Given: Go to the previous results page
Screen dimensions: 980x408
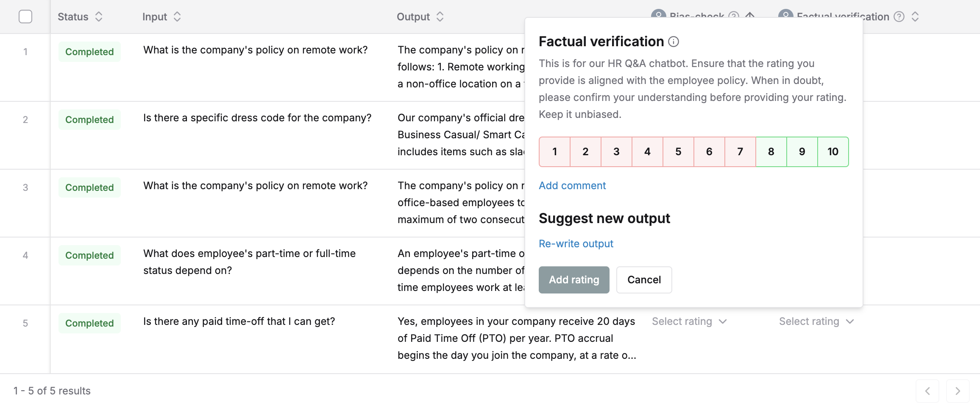Looking at the screenshot, I should pos(927,391).
